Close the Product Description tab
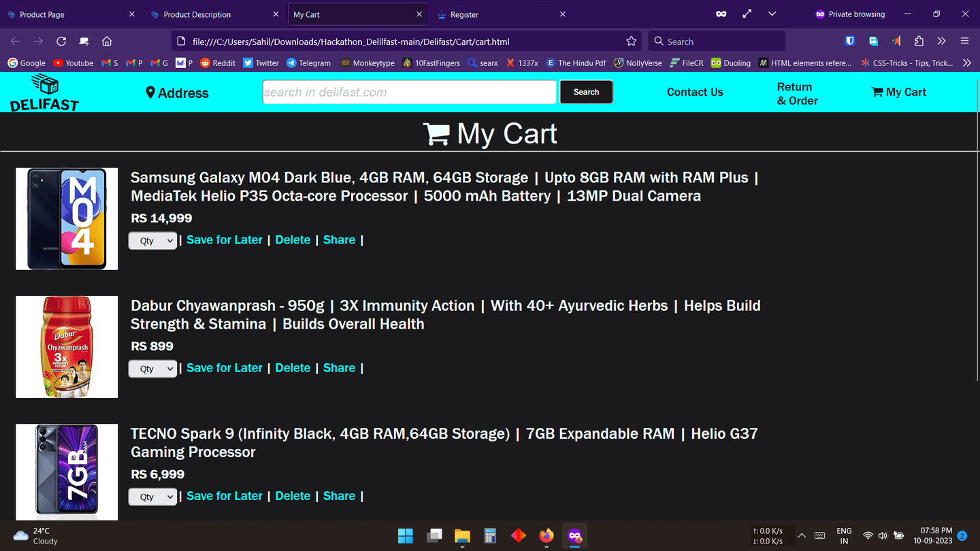 click(276, 14)
